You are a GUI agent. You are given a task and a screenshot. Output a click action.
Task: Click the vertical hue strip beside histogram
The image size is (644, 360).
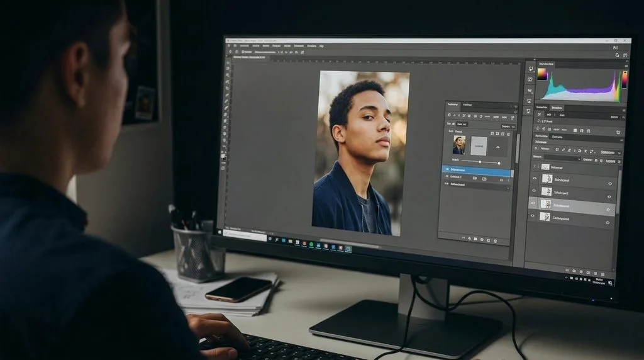pos(625,79)
